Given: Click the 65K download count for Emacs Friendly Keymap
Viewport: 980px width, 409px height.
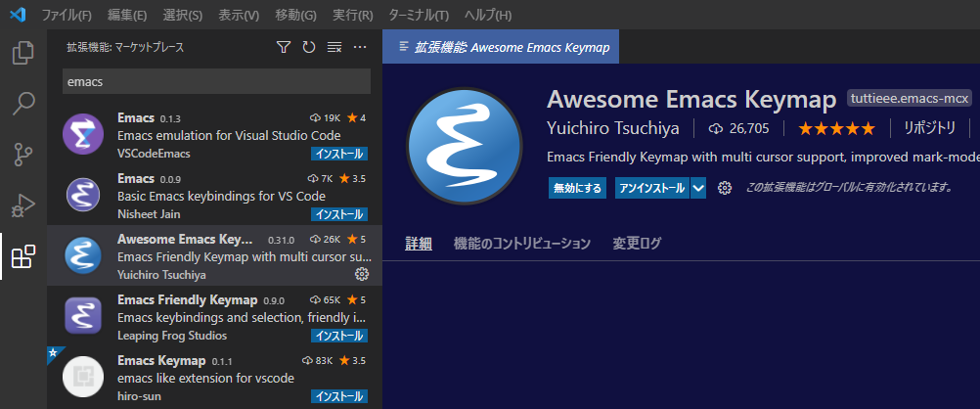Looking at the screenshot, I should pyautogui.click(x=325, y=299).
